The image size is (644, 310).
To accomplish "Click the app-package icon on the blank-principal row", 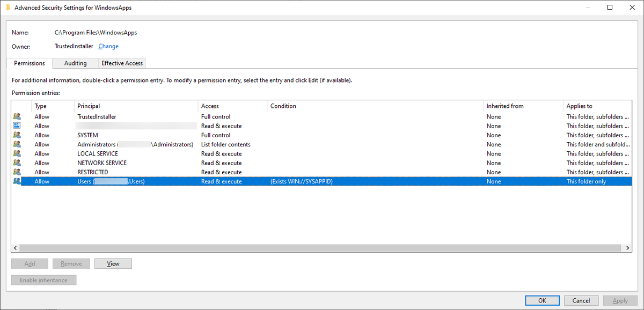I will click(x=17, y=126).
